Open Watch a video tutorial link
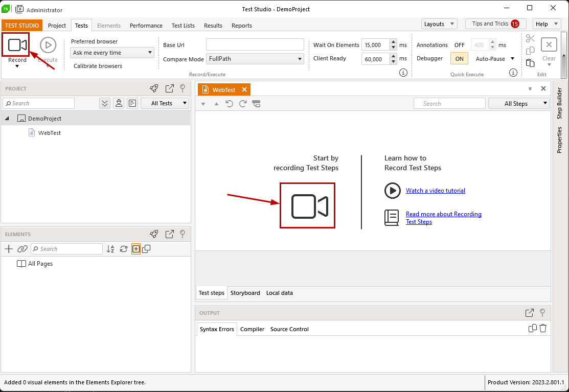569x392 pixels. pyautogui.click(x=436, y=191)
